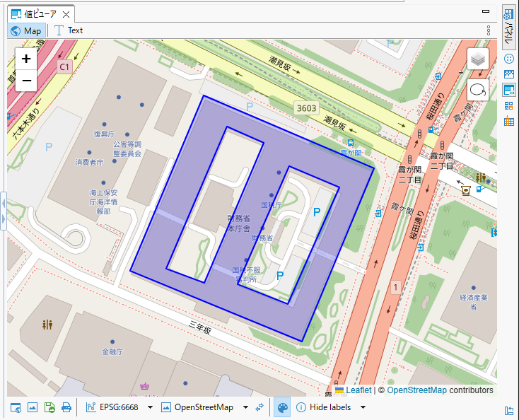
Task: Toggle Hide labels option
Action: [323, 407]
